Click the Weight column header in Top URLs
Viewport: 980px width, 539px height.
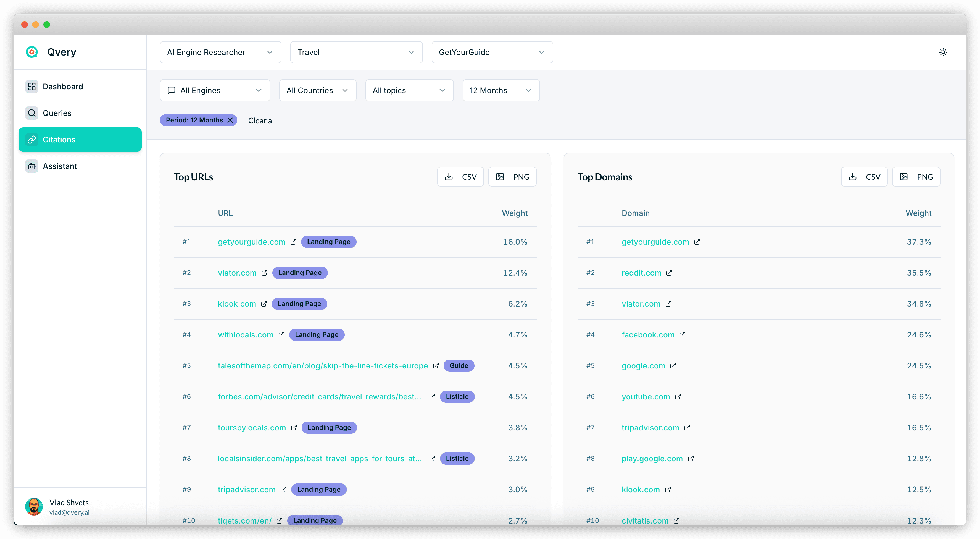(514, 213)
